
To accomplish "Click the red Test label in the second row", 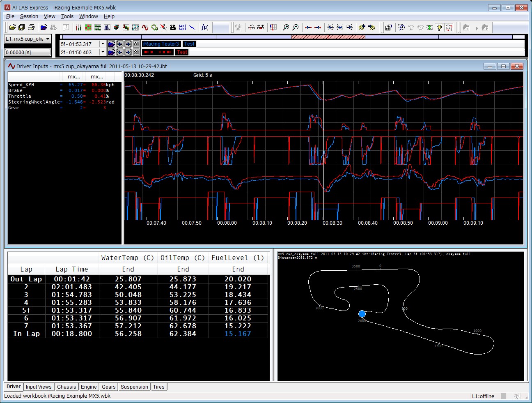I will coord(182,52).
